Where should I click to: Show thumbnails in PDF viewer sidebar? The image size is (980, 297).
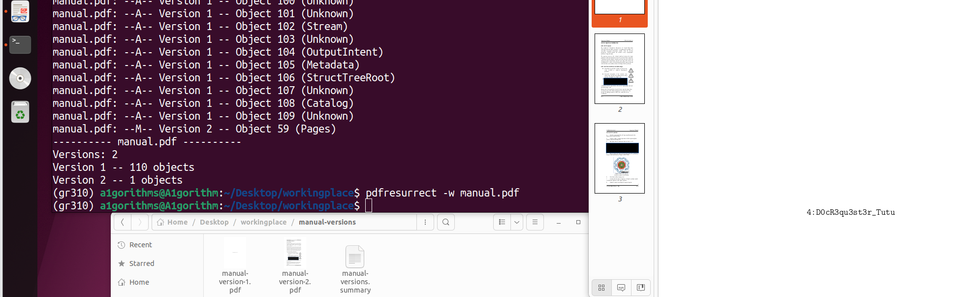point(601,288)
